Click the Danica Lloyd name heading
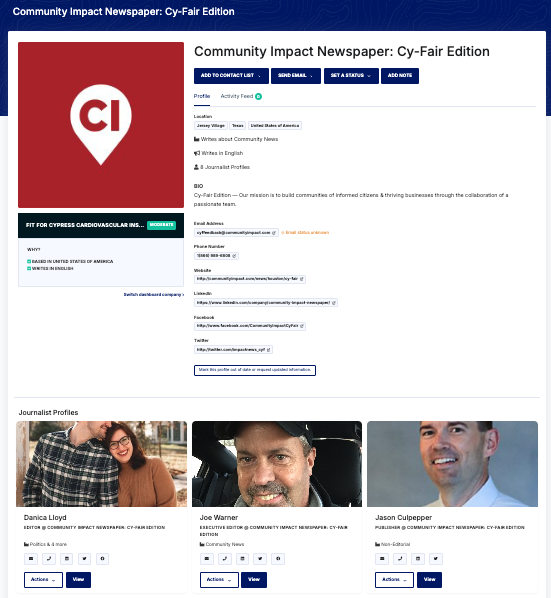Viewport: 551px width, 598px height. pos(45,518)
